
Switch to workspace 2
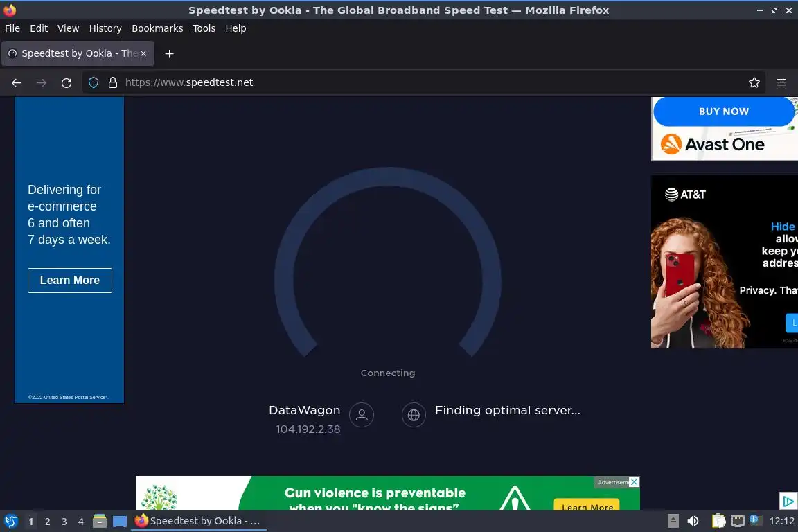click(x=48, y=522)
